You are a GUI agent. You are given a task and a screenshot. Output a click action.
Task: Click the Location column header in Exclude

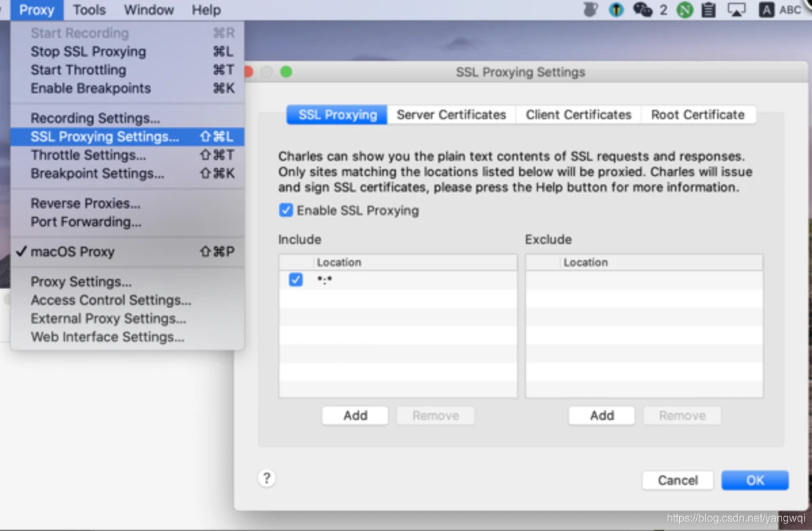(x=662, y=262)
